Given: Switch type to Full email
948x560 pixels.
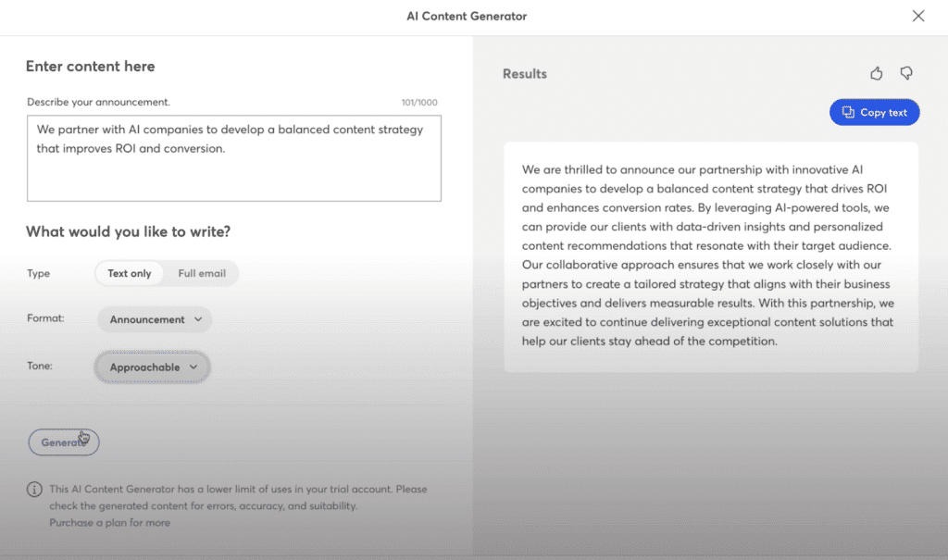Looking at the screenshot, I should click(x=202, y=273).
